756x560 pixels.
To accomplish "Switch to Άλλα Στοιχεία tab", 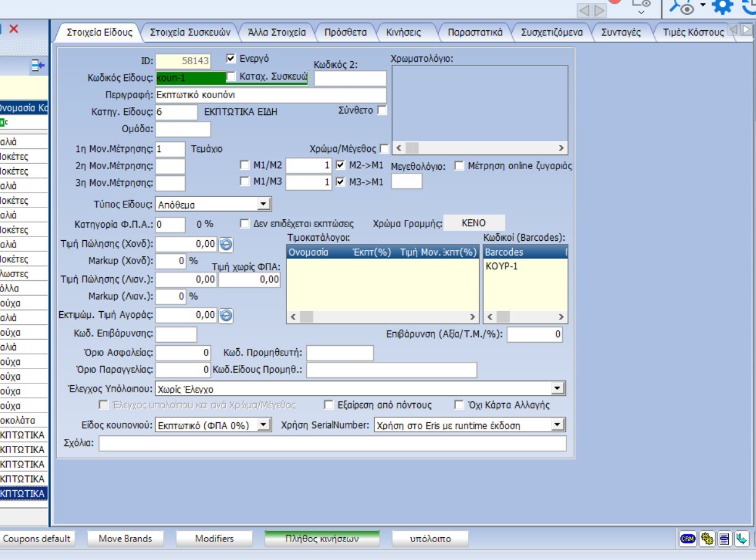I will pos(276,32).
